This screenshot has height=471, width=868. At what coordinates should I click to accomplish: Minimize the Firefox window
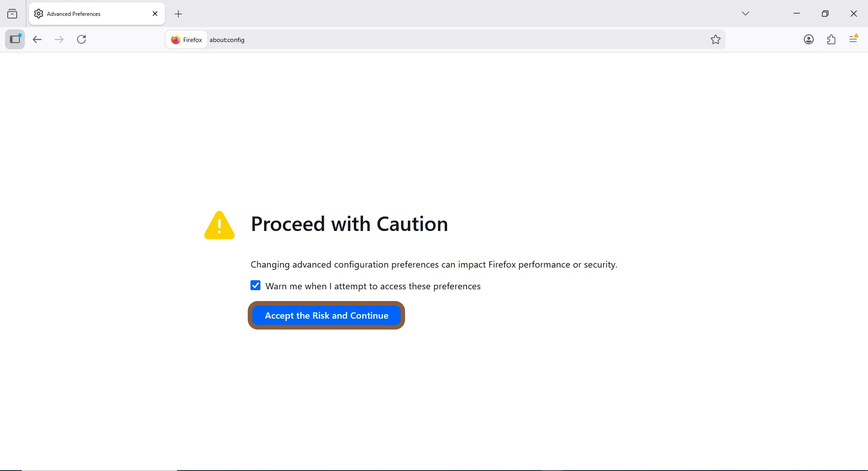point(797,14)
